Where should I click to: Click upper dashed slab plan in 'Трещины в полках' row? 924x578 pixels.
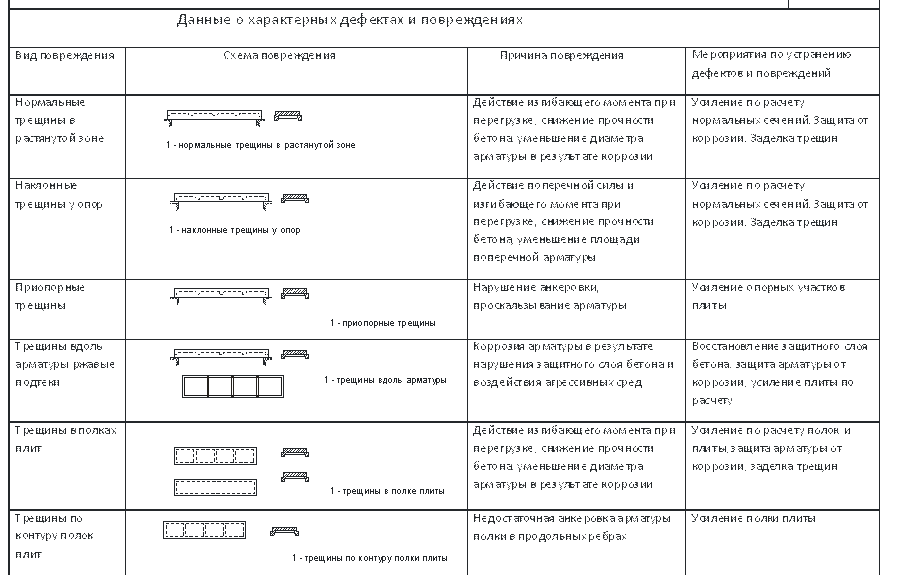pos(215,455)
